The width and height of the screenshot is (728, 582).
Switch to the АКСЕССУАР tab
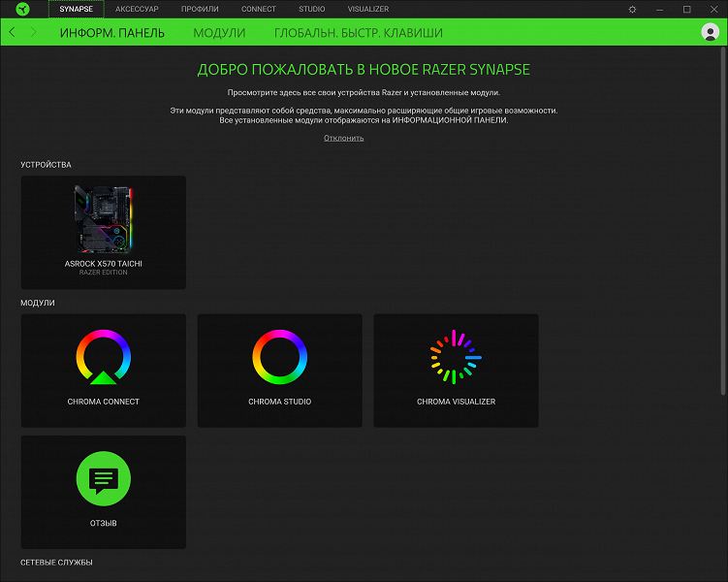137,9
